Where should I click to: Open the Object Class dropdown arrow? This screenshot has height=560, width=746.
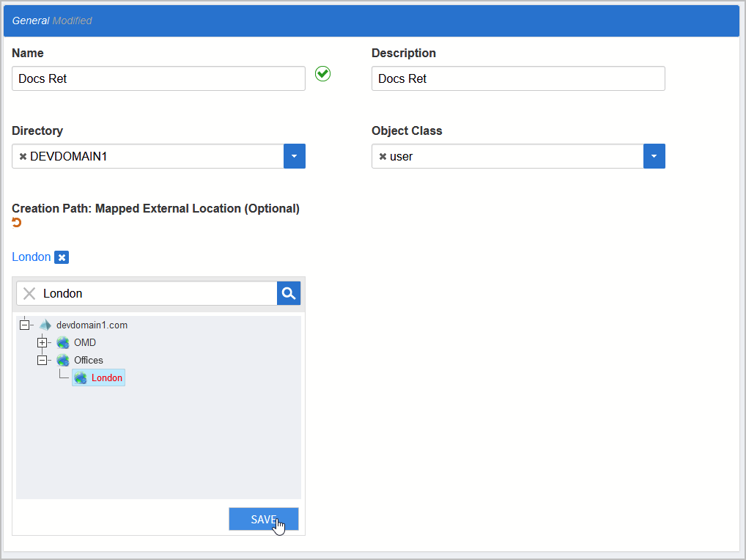pyautogui.click(x=654, y=156)
